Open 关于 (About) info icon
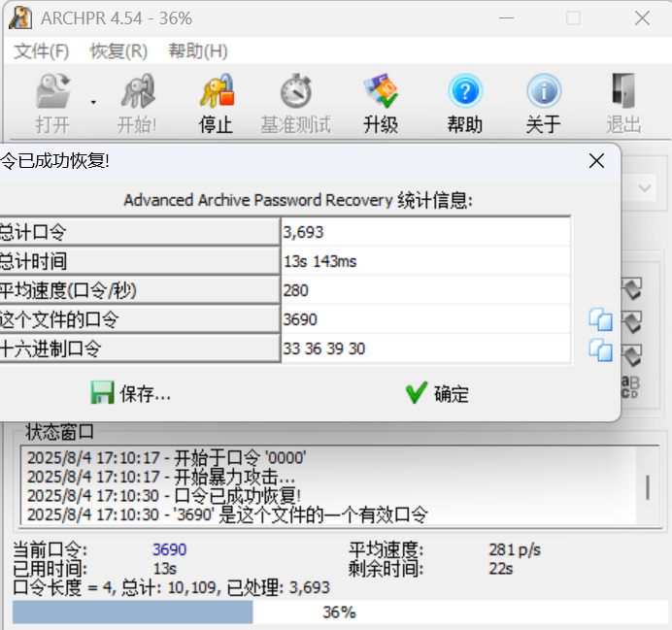This screenshot has height=630, width=672. 544,91
